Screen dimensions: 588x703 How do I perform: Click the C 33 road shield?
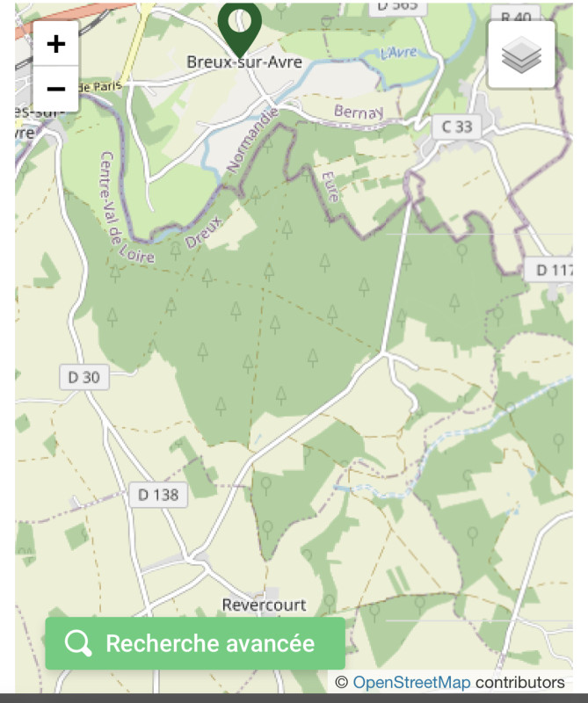pyautogui.click(x=457, y=127)
